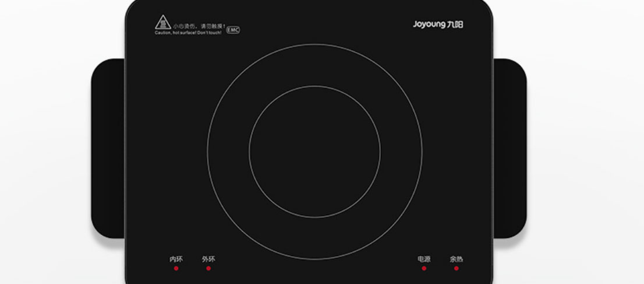
Task: Click the Joyoung brand logo text
Action: click(x=429, y=24)
